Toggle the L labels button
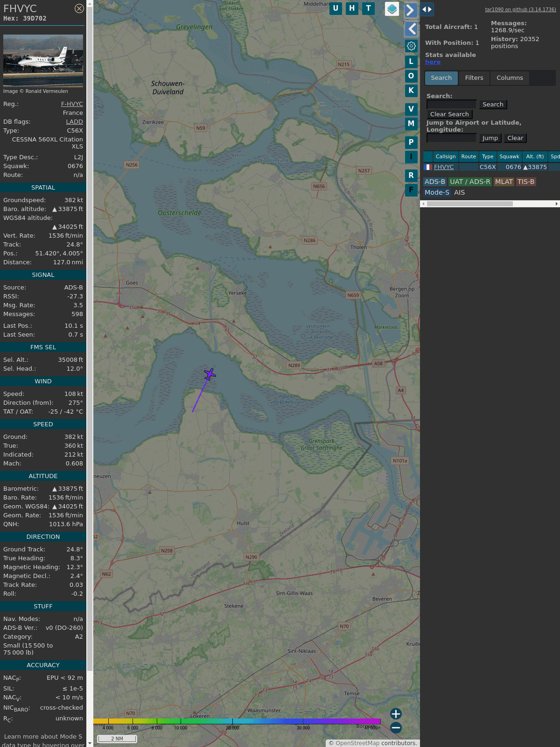 (411, 61)
